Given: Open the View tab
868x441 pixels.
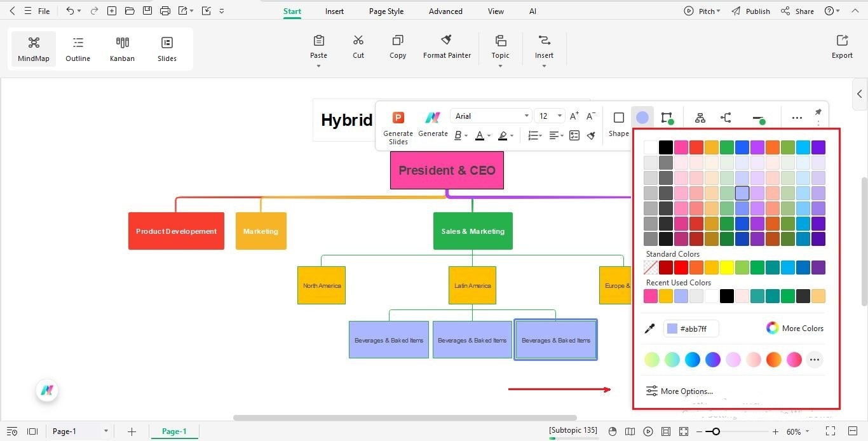Looking at the screenshot, I should pyautogui.click(x=496, y=11).
